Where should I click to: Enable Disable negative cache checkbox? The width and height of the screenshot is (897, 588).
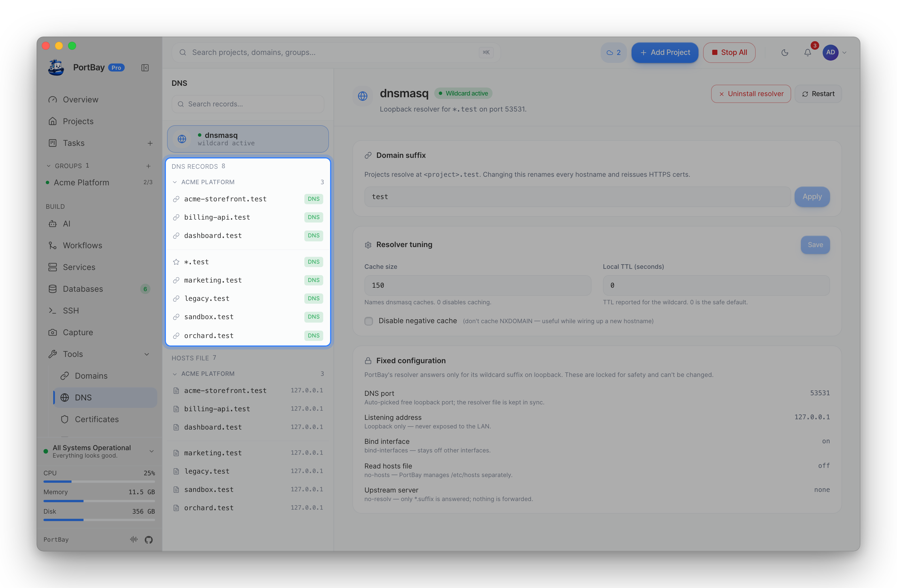pyautogui.click(x=369, y=321)
